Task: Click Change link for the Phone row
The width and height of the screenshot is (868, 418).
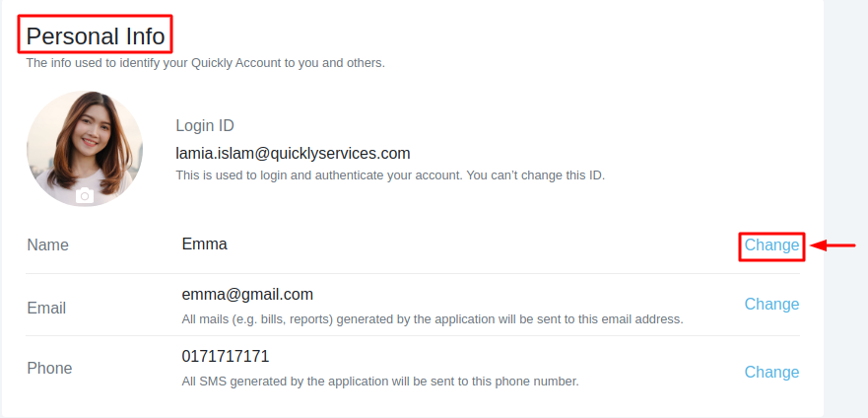Action: (771, 372)
